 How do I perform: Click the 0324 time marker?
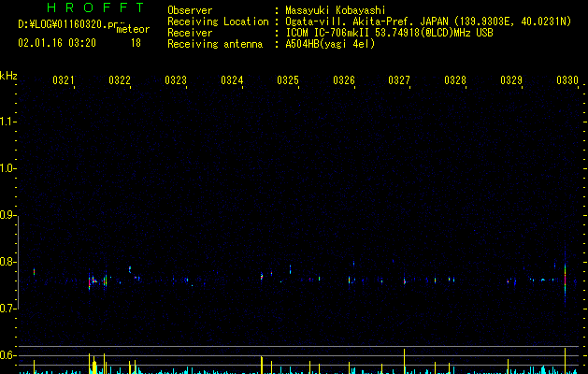[232, 79]
